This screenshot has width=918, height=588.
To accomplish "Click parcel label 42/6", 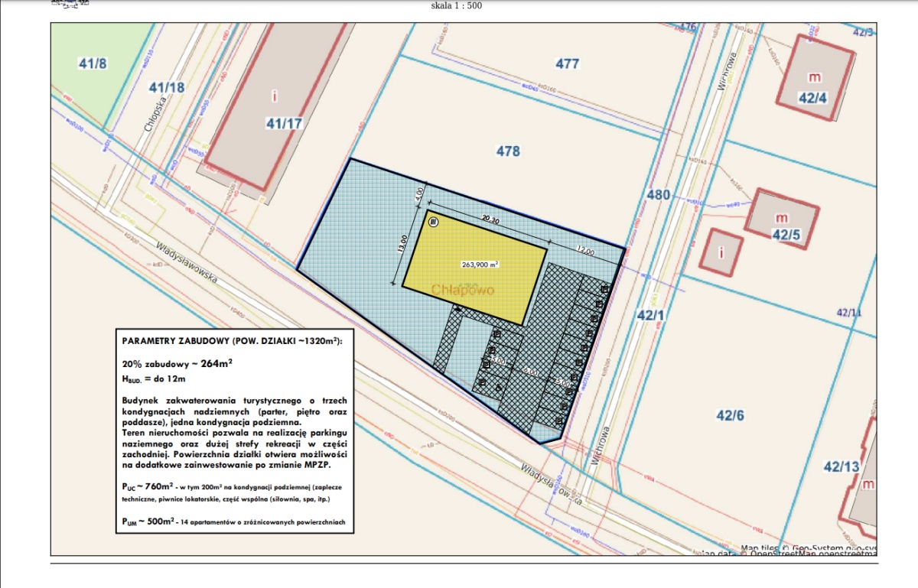I will coord(730,415).
